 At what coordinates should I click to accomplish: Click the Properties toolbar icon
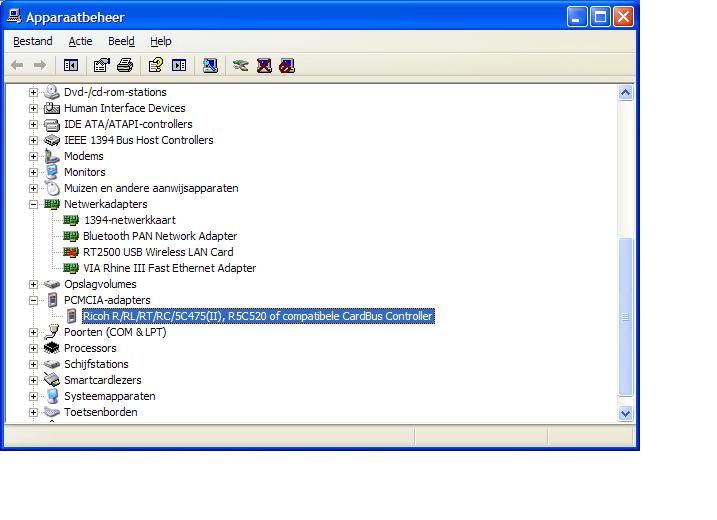coord(101,66)
